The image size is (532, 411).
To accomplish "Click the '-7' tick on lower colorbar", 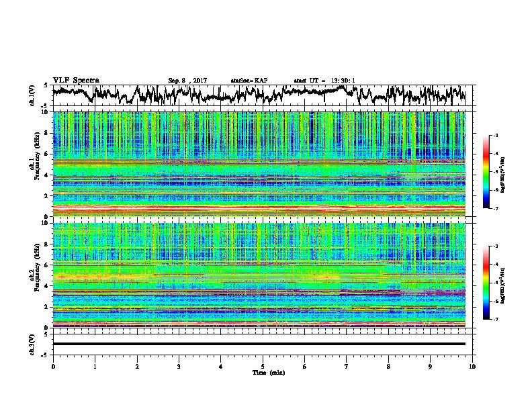I will [495, 320].
